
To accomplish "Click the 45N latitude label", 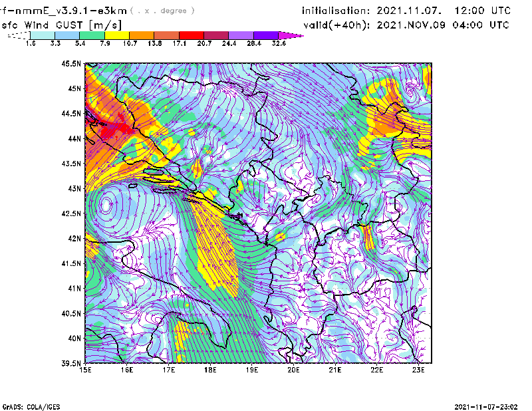I will tap(74, 89).
